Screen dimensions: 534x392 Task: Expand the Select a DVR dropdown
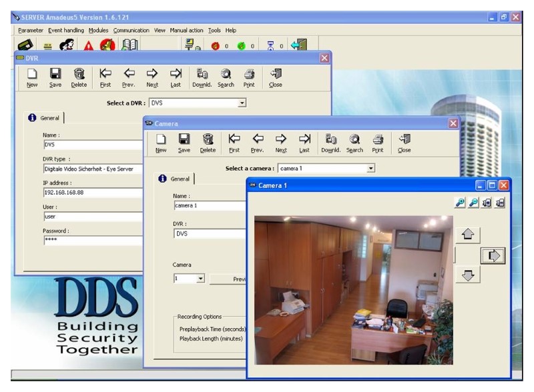[242, 103]
